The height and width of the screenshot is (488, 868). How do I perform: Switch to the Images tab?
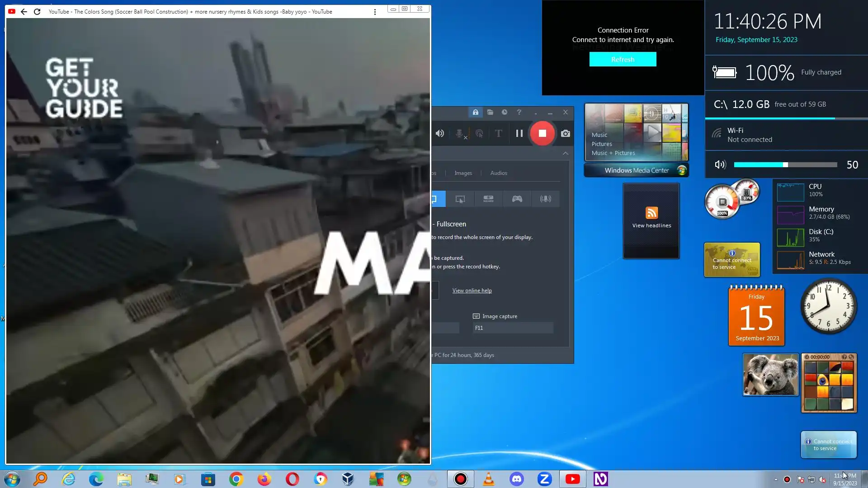[463, 173]
